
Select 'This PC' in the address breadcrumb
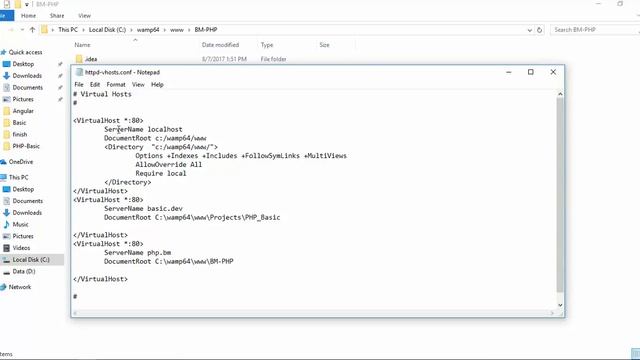point(68,30)
